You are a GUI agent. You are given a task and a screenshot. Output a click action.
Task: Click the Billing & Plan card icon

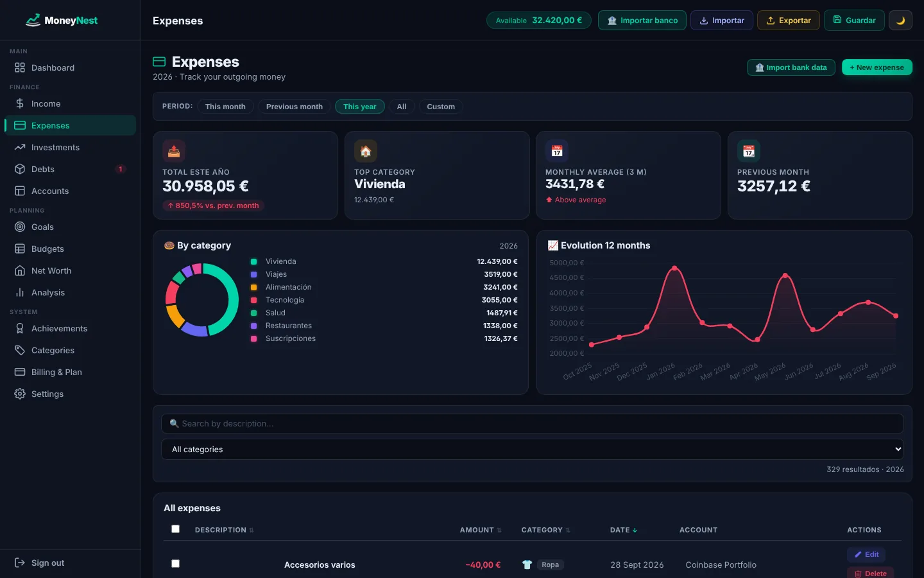click(20, 372)
